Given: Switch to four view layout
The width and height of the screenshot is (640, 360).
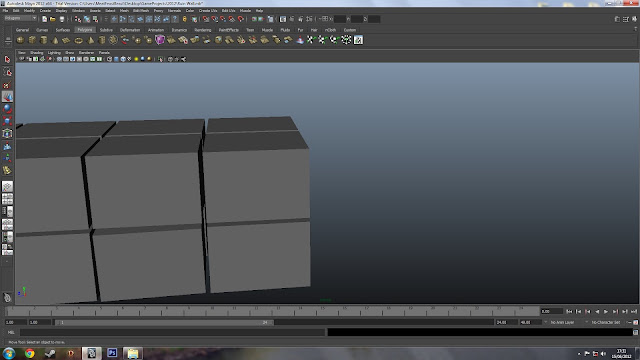Looking at the screenshot, I should click(x=7, y=199).
